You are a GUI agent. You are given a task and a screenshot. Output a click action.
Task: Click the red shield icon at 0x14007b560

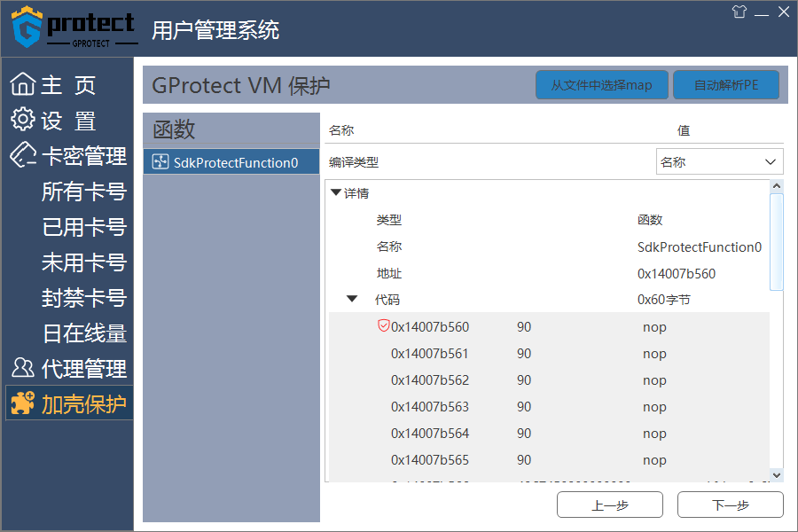tap(384, 325)
